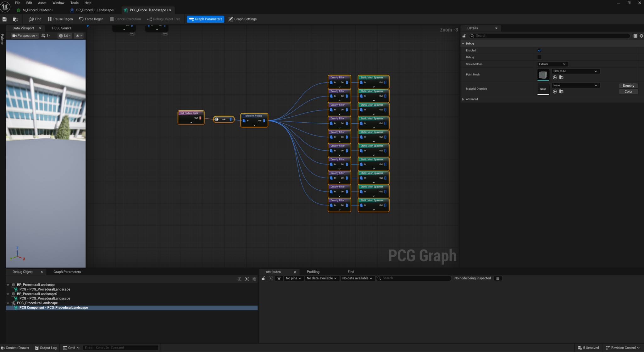This screenshot has height=352, width=644.
Task: Open the Content Drawer
Action: coord(15,348)
